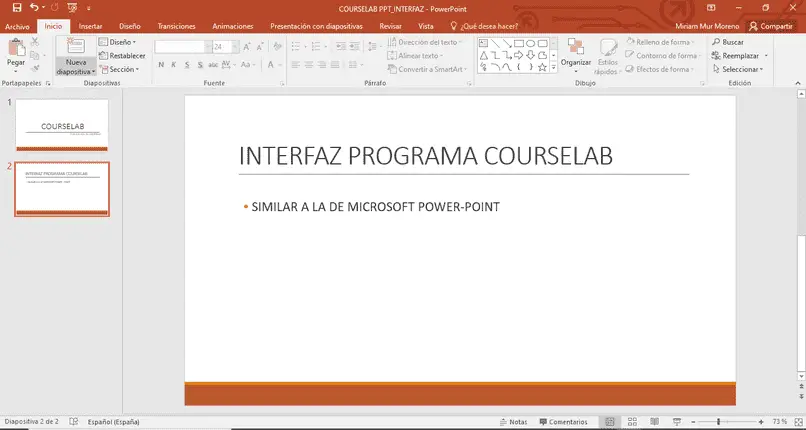Click the zoom slider handle

[718, 422]
